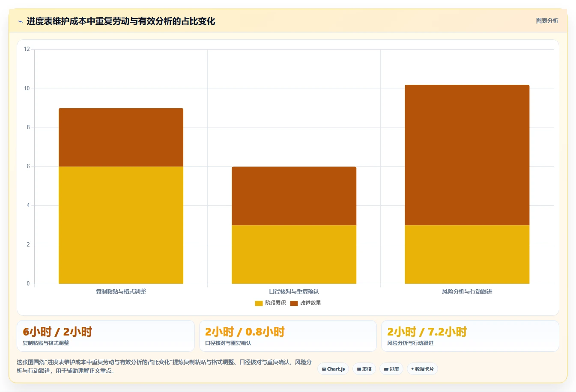Click the y-axis value 12
The height and width of the screenshot is (392, 576).
coord(27,49)
